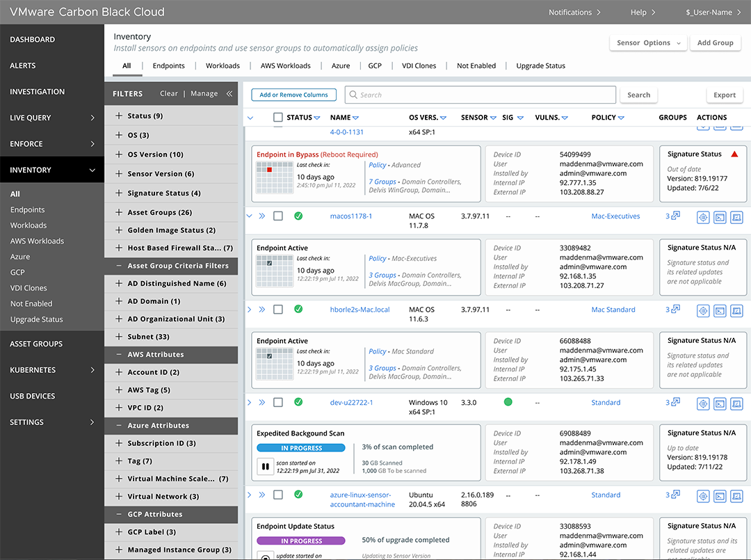The width and height of the screenshot is (751, 560).
Task: Click check-in calendar grid for Bypass endpoint
Action: point(275,177)
